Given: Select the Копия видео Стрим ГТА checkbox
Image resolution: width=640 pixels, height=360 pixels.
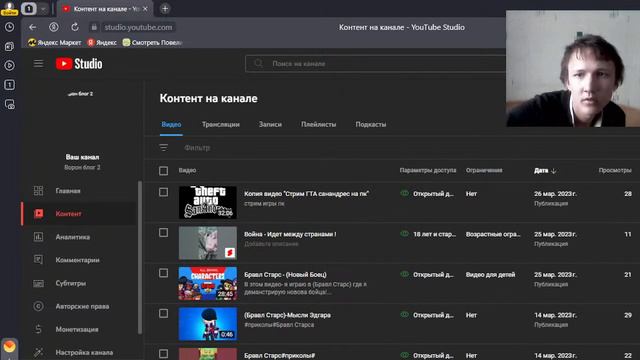Looking at the screenshot, I should click(163, 192).
